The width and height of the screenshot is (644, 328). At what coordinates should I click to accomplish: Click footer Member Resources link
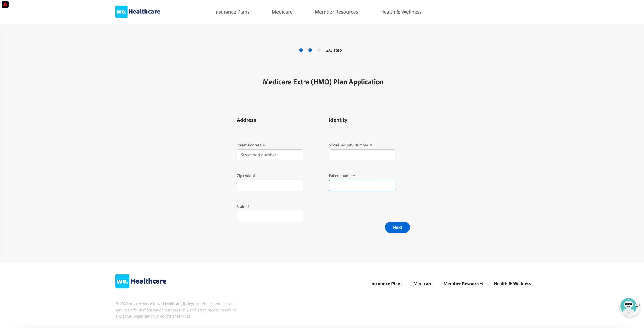point(463,284)
